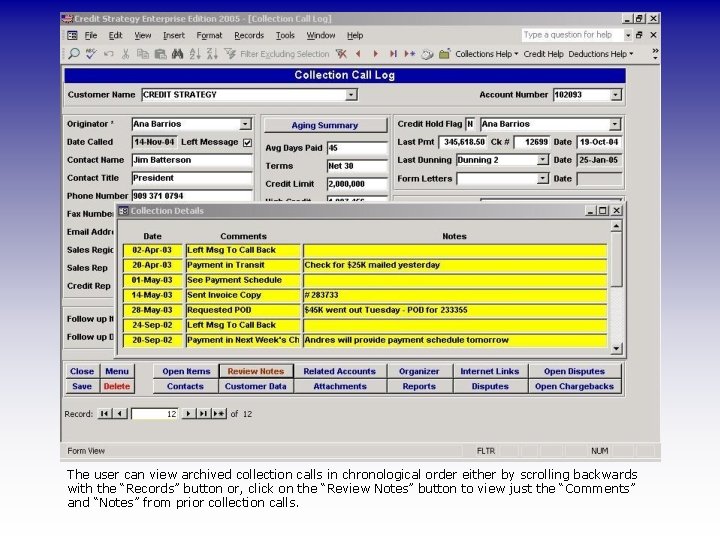
Task: Remove filter using the crossed funnel icon
Action: click(341, 54)
